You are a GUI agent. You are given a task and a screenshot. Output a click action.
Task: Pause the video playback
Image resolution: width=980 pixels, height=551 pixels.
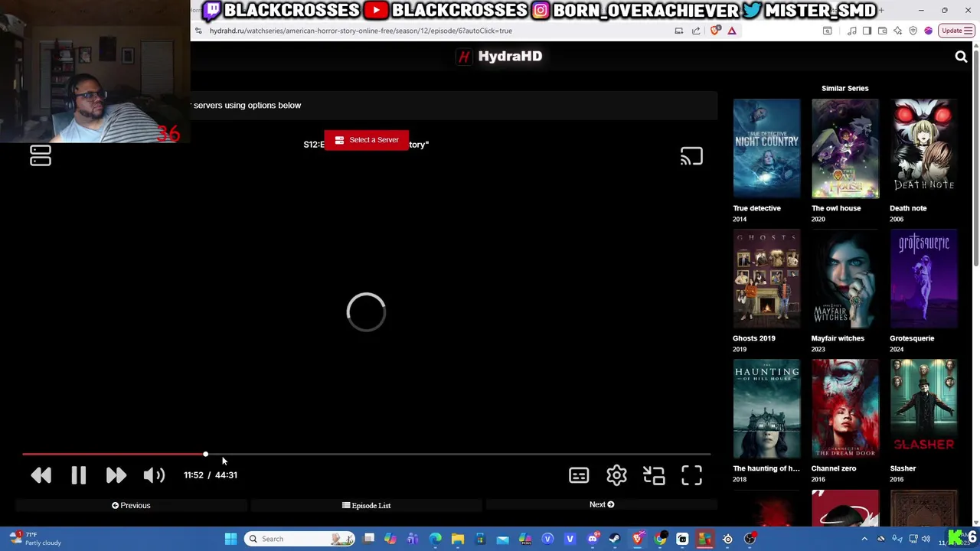point(79,475)
